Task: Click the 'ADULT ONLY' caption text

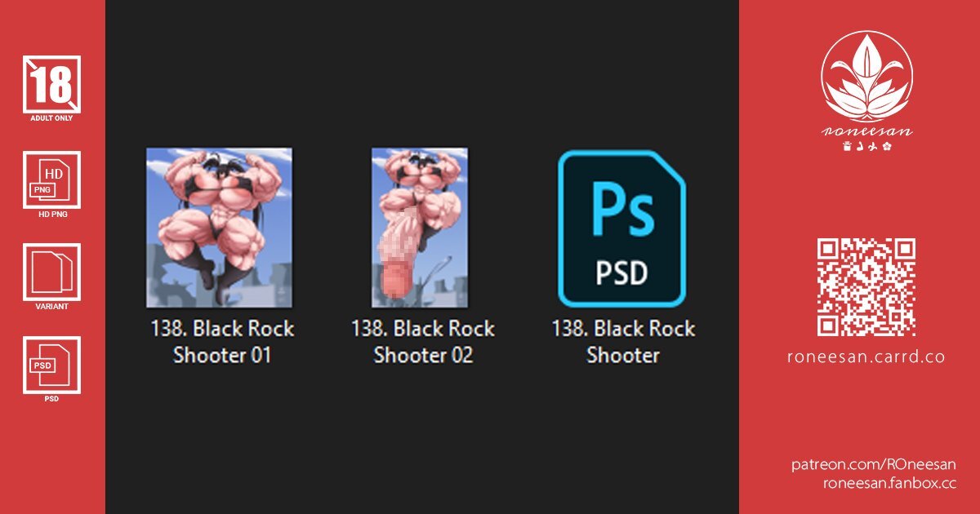Action: (52, 118)
